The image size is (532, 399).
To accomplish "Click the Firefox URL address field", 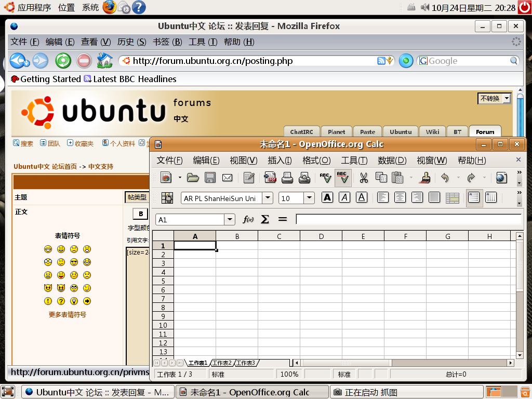I will [x=251, y=61].
